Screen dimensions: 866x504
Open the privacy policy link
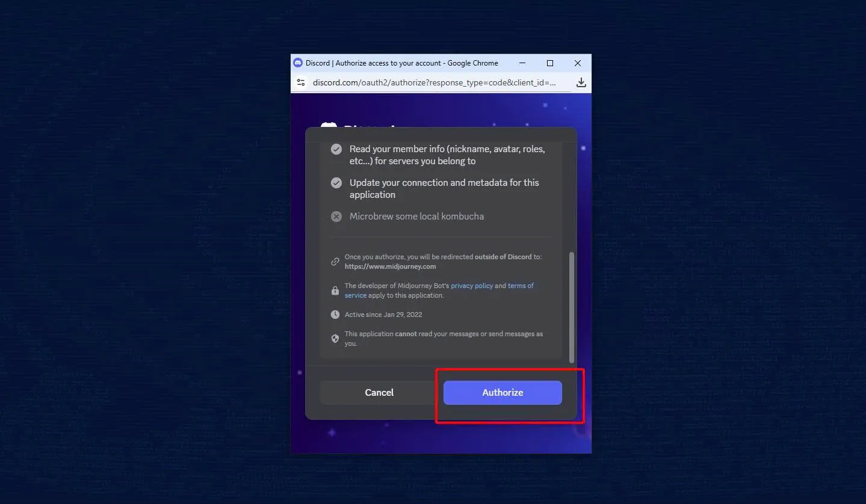coord(472,286)
